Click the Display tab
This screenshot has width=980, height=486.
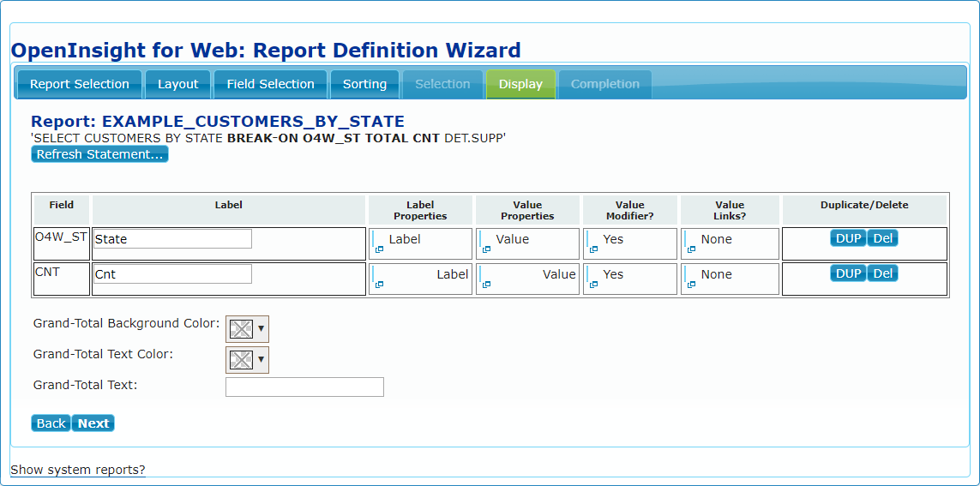pos(520,84)
